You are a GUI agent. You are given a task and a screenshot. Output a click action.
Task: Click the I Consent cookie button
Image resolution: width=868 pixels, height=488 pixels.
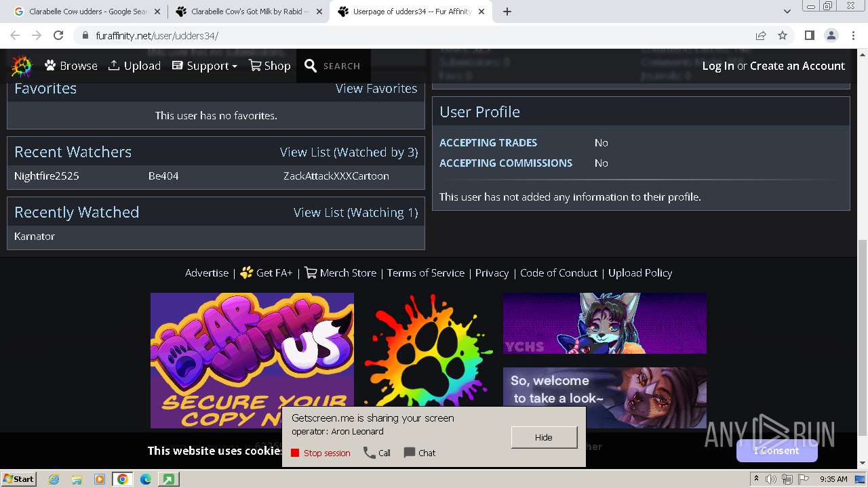[776, 451]
